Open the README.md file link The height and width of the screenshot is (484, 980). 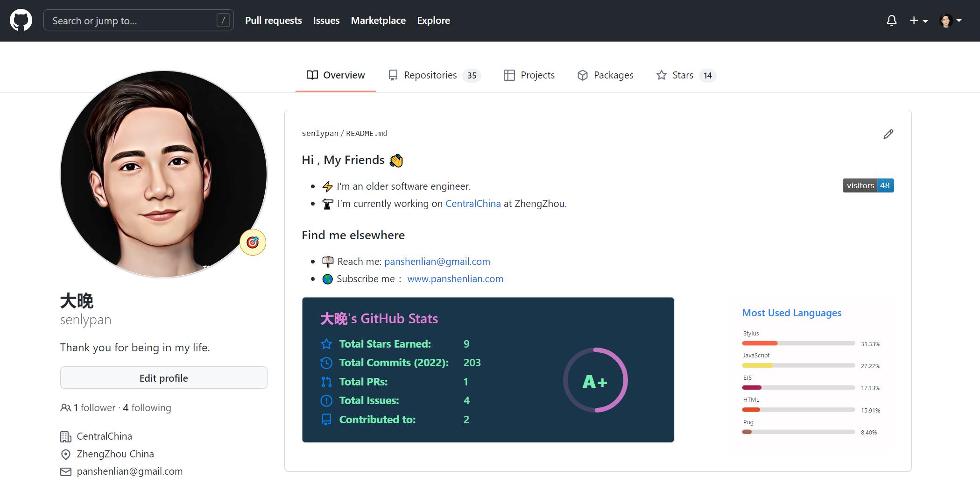pos(367,133)
